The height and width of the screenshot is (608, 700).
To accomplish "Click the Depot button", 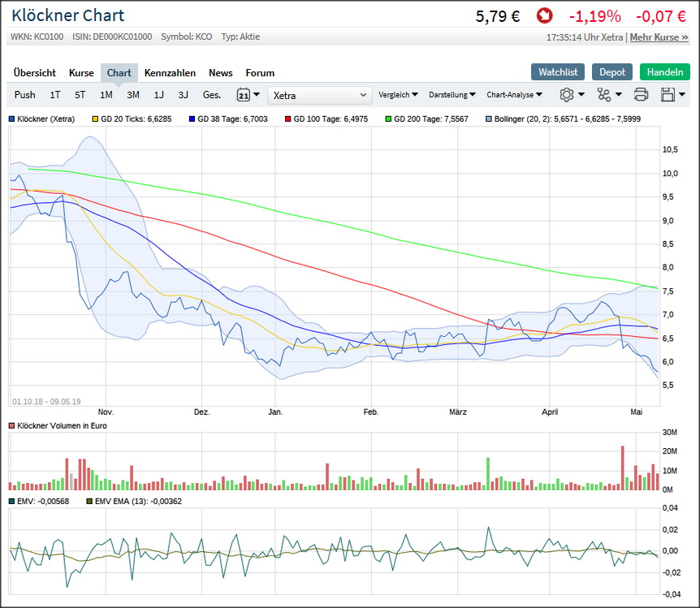I will [x=612, y=72].
